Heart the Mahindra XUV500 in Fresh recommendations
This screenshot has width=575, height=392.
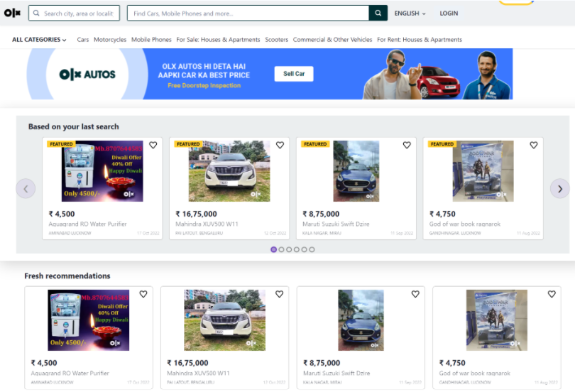click(x=280, y=294)
